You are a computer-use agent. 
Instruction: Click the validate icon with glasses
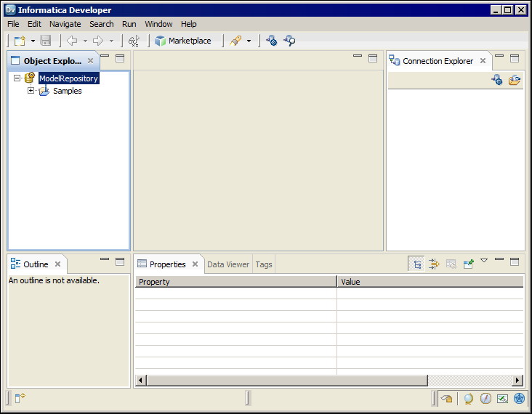pos(134,41)
